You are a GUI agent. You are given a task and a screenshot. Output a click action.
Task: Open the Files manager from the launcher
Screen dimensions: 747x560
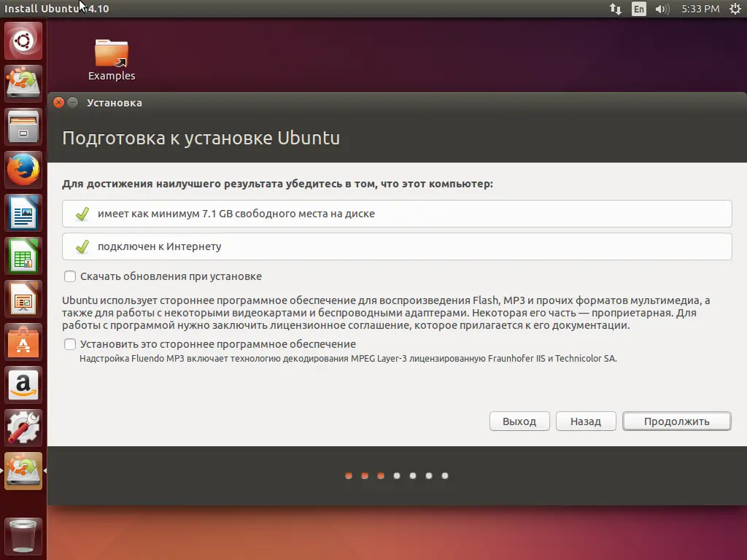pos(23,127)
